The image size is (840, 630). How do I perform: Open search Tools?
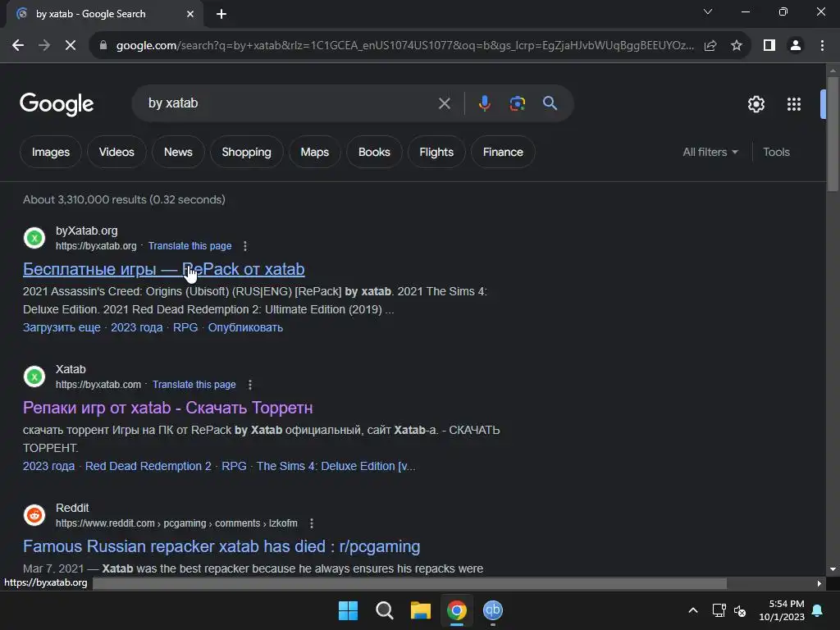point(776,152)
